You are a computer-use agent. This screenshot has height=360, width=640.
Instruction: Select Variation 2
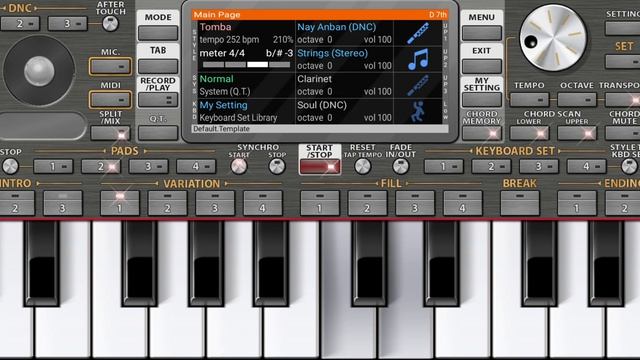click(167, 203)
